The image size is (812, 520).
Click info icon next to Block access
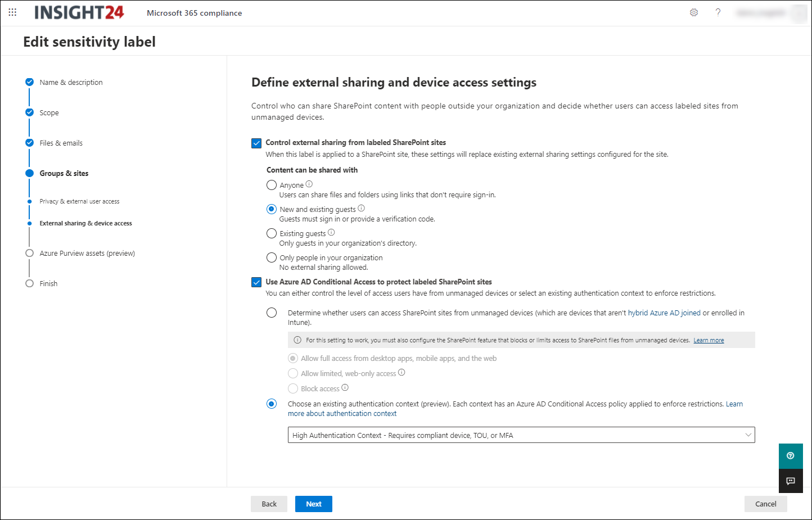tap(345, 388)
